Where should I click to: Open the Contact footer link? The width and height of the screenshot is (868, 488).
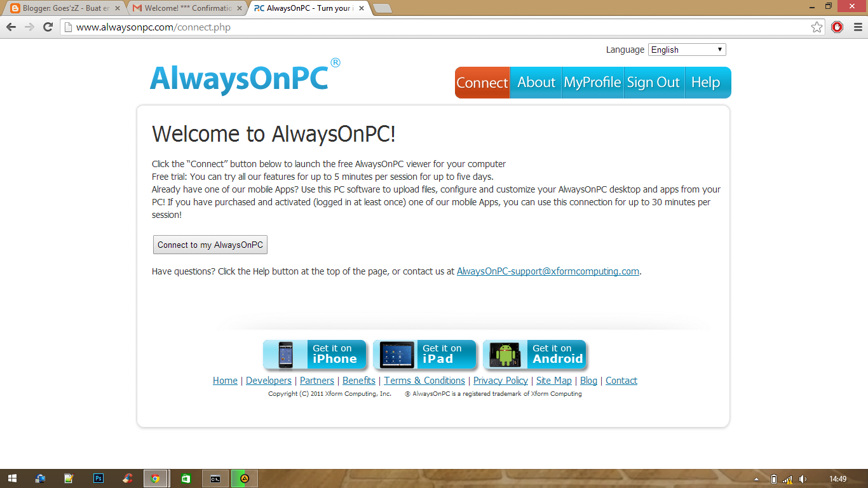tap(621, 381)
